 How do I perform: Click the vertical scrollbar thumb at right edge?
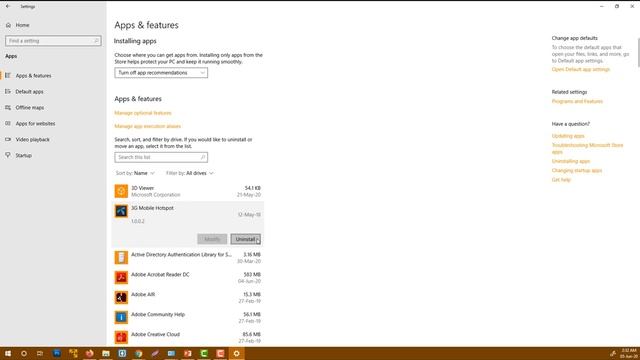[x=638, y=52]
